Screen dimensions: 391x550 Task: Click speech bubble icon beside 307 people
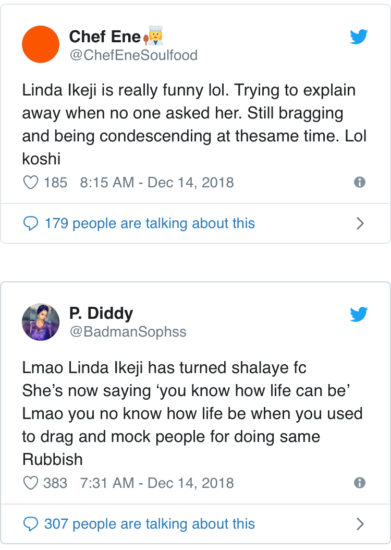tap(31, 524)
